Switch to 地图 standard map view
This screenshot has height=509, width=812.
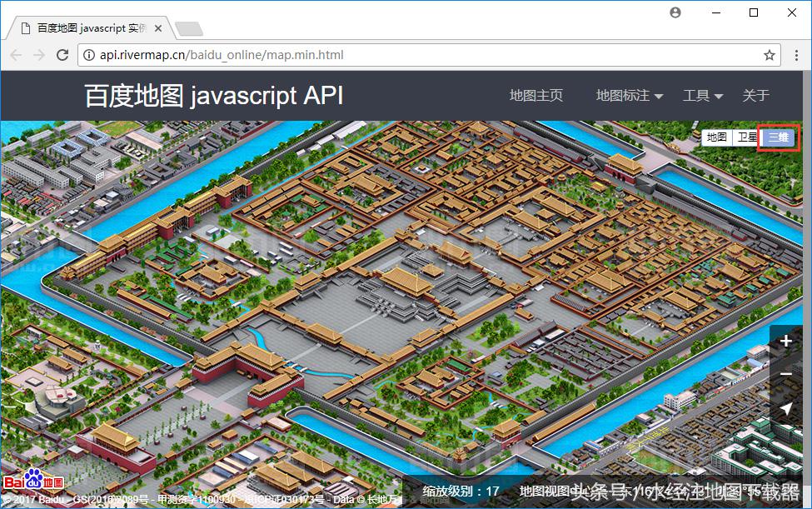(715, 137)
